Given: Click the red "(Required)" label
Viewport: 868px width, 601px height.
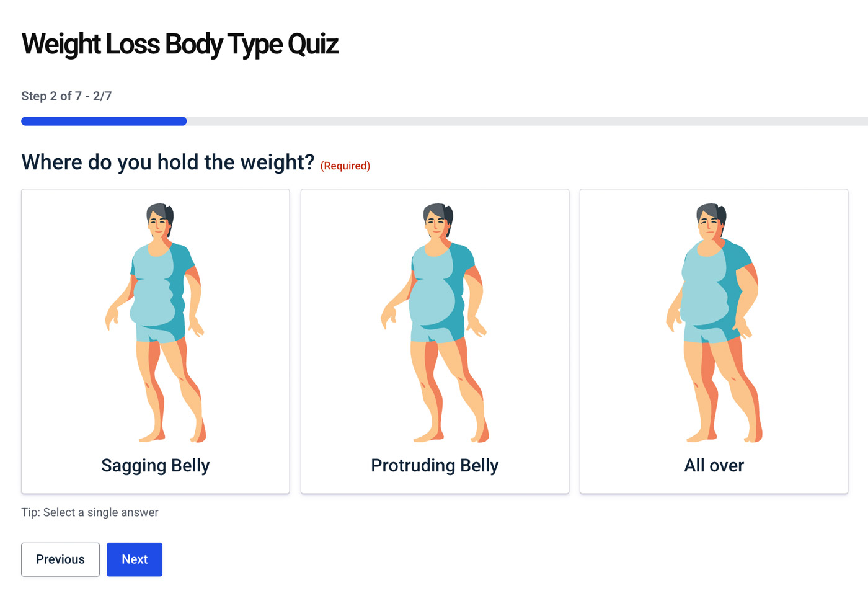Looking at the screenshot, I should (345, 166).
